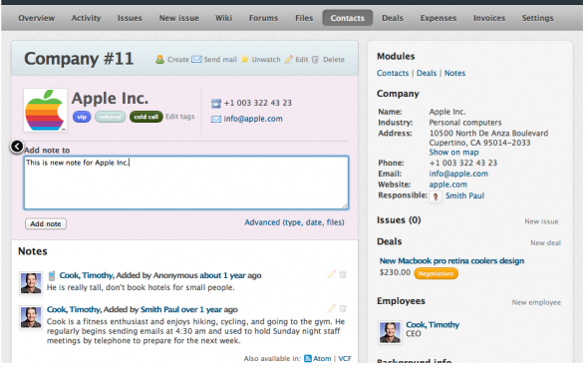Click 'about 1 year' link in first note
Screen dimensions: 588x368
point(223,275)
